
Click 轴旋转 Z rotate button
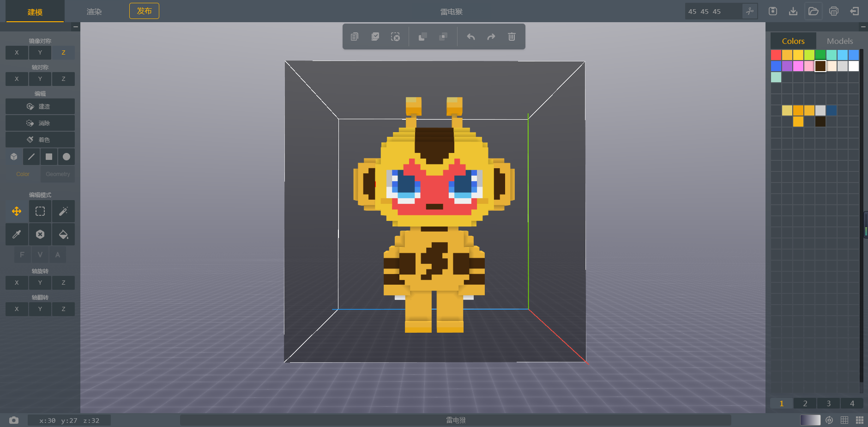[63, 283]
